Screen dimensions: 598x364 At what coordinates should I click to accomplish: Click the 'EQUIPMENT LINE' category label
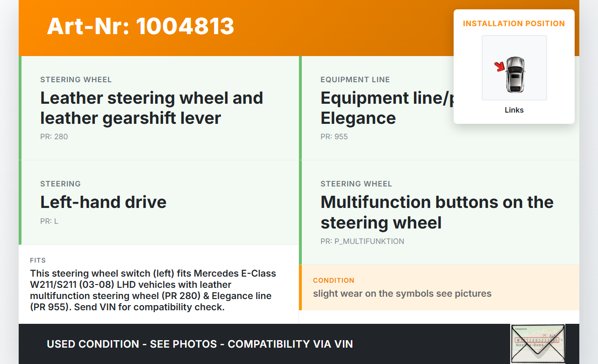pyautogui.click(x=355, y=79)
